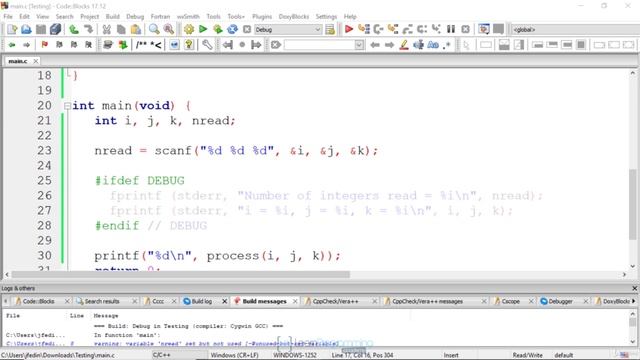
Task: Click the Windows (CR+LF) status entry
Action: point(235,355)
